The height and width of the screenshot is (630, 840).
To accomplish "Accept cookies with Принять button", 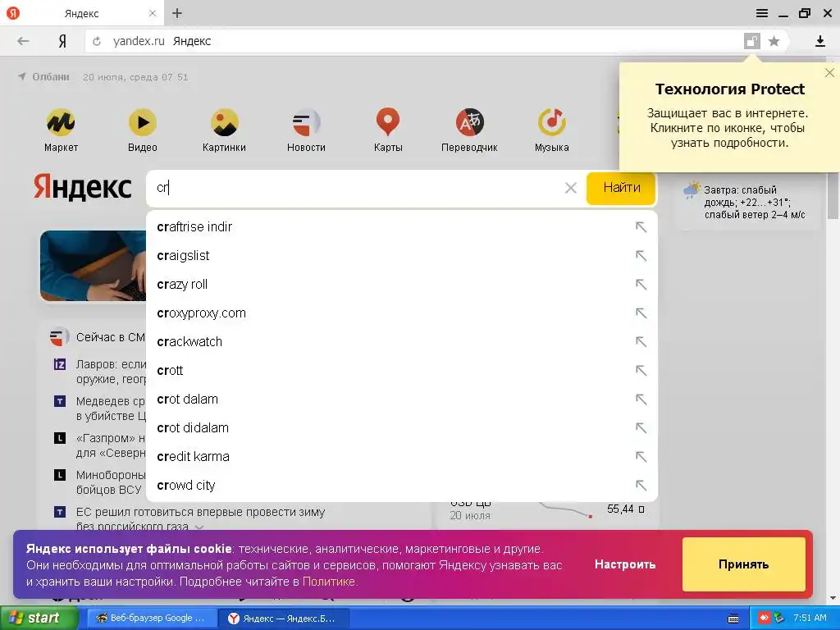I will tap(743, 564).
